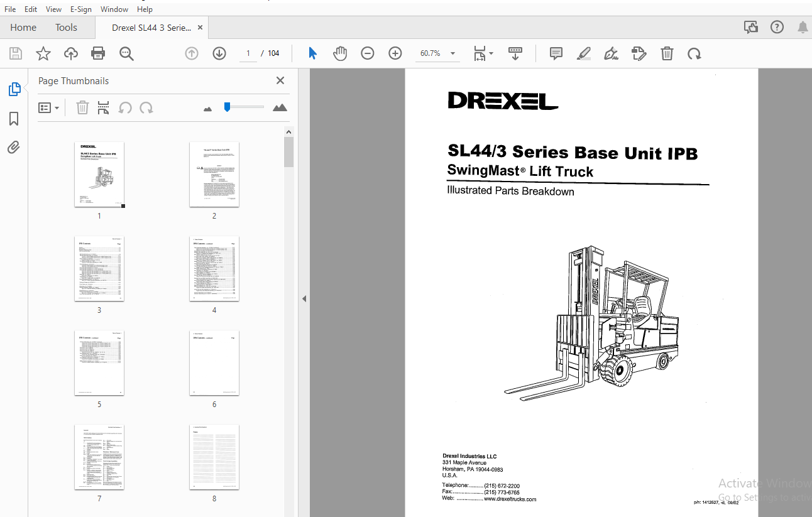
Task: Open the Notifications bell
Action: (803, 27)
